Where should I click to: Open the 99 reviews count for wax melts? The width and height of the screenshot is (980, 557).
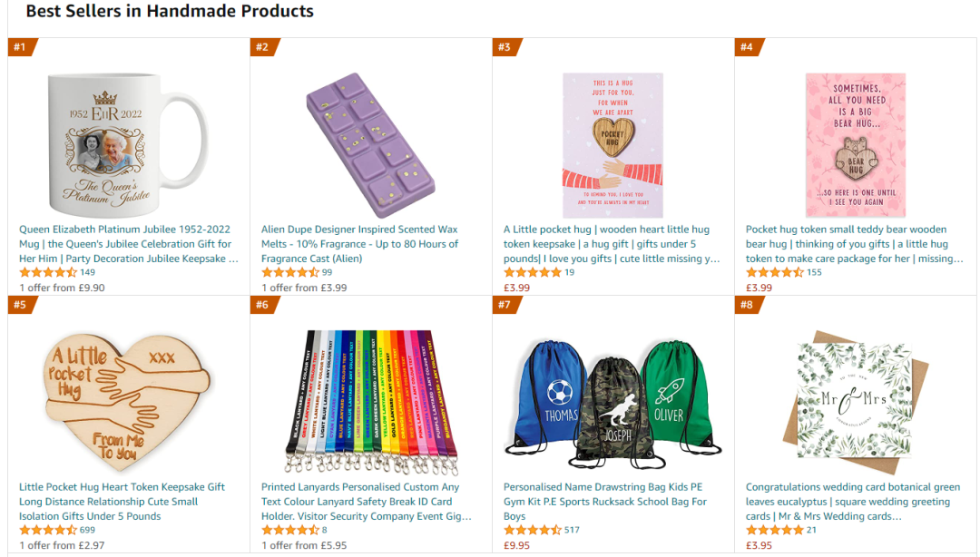point(327,272)
